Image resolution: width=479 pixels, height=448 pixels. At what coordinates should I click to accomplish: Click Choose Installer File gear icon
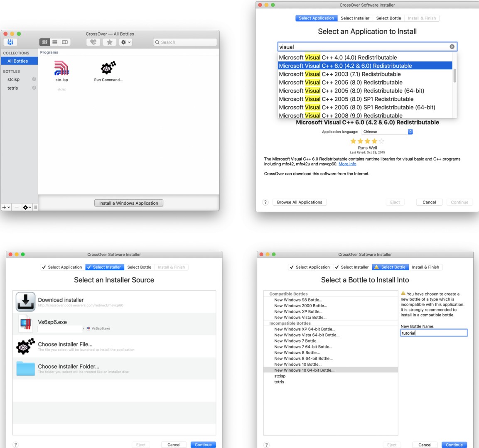25,346
